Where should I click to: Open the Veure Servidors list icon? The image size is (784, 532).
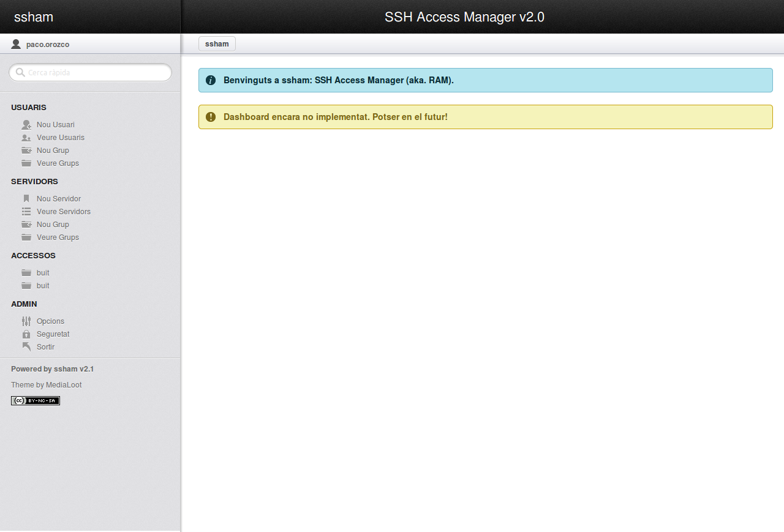26,211
